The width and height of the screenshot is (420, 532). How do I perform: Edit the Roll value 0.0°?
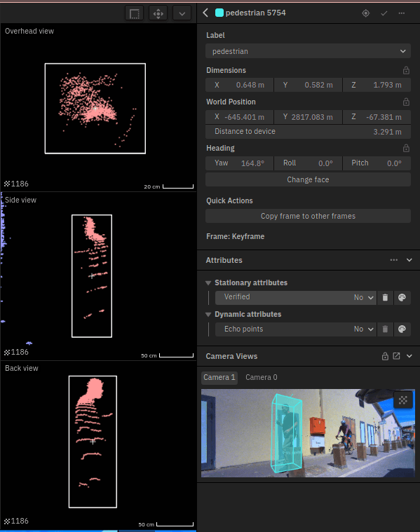(x=308, y=163)
